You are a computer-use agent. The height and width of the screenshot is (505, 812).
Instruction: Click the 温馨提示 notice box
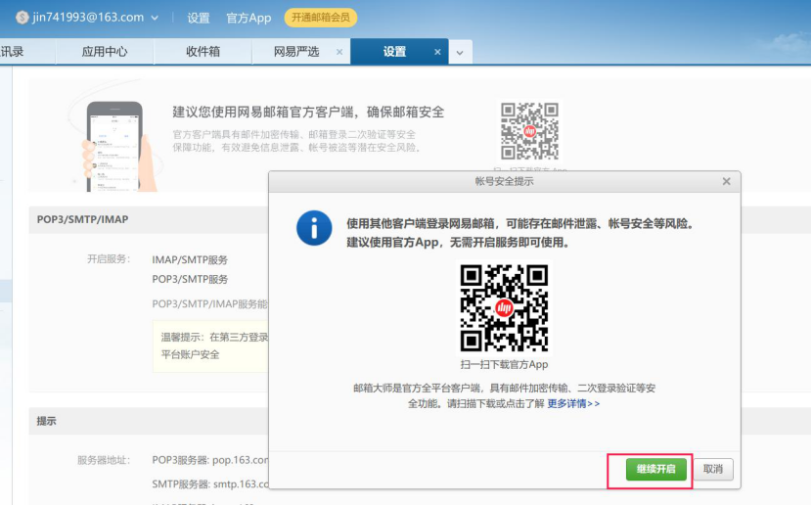click(x=211, y=346)
